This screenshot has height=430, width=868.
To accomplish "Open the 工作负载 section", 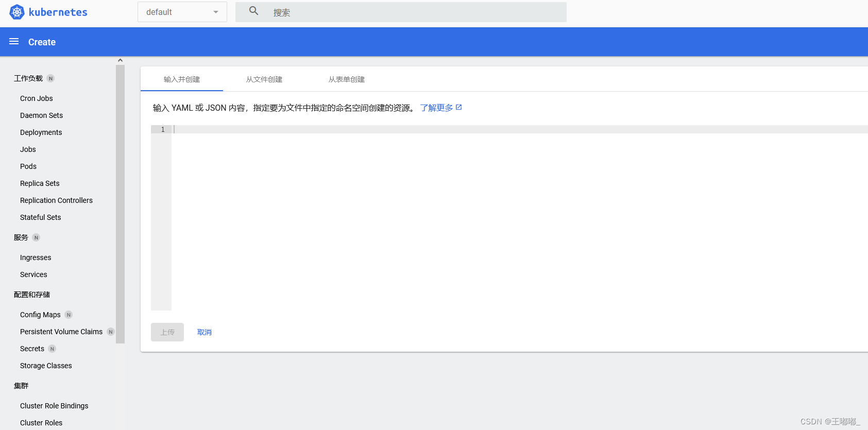I will coord(28,78).
